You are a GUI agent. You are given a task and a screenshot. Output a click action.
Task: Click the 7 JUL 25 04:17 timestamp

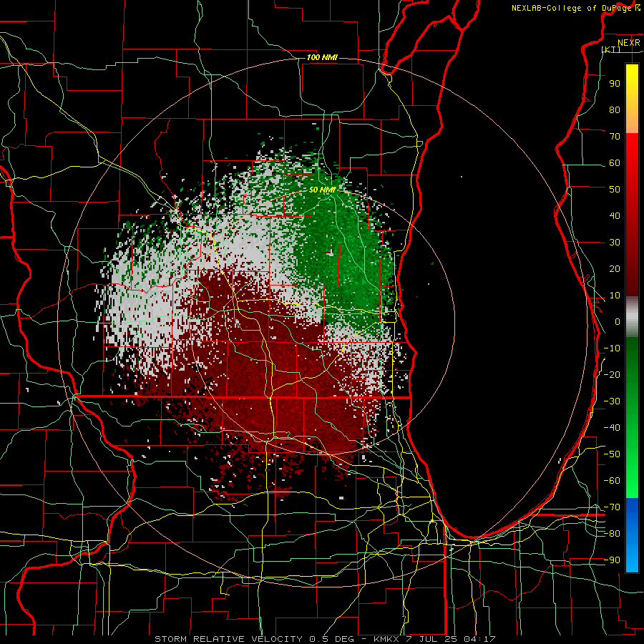click(452, 639)
